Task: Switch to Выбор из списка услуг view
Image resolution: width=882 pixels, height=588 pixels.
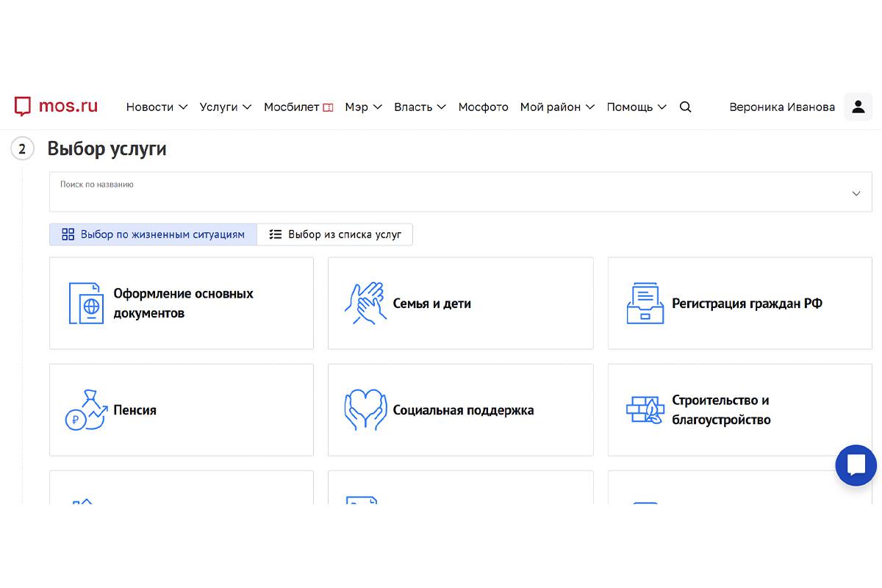Action: [335, 234]
